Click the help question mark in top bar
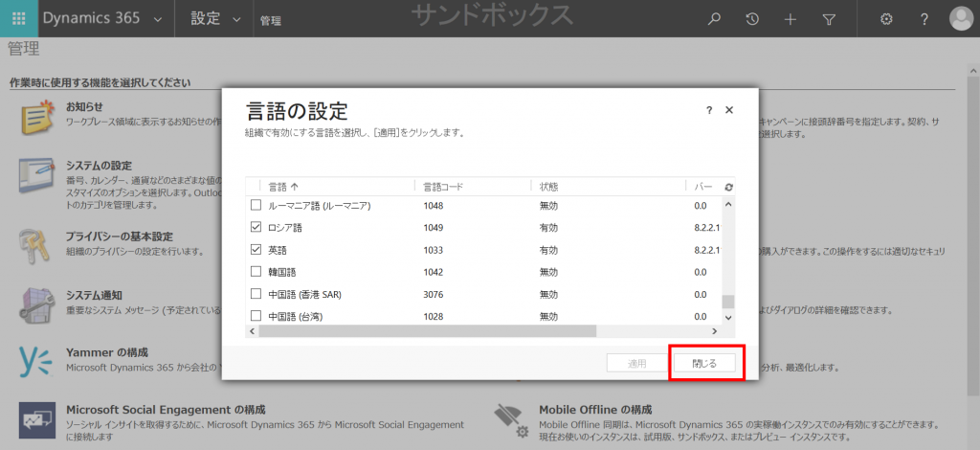Image resolution: width=980 pixels, height=450 pixels. click(x=924, y=19)
